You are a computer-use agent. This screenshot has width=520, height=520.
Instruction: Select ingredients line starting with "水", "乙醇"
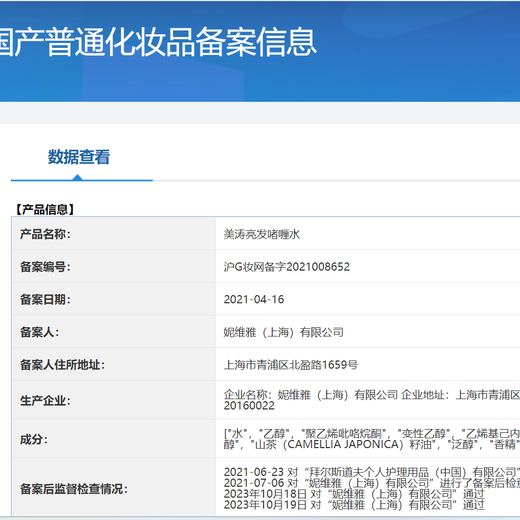tap(372, 434)
